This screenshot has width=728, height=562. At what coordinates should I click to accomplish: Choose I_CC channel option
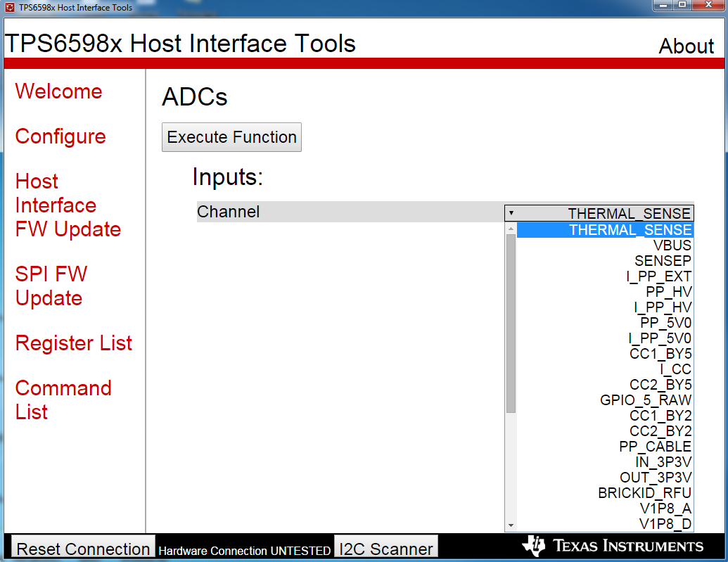point(605,369)
